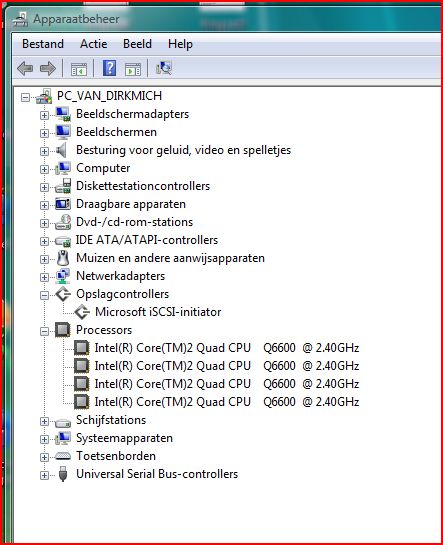This screenshot has width=443, height=545.
Task: Click the Forward arrow toolbar icon
Action: click(48, 68)
